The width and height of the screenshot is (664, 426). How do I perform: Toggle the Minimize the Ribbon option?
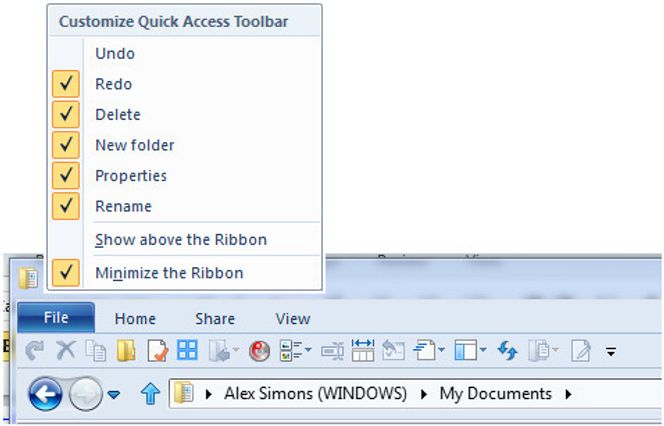[x=185, y=273]
